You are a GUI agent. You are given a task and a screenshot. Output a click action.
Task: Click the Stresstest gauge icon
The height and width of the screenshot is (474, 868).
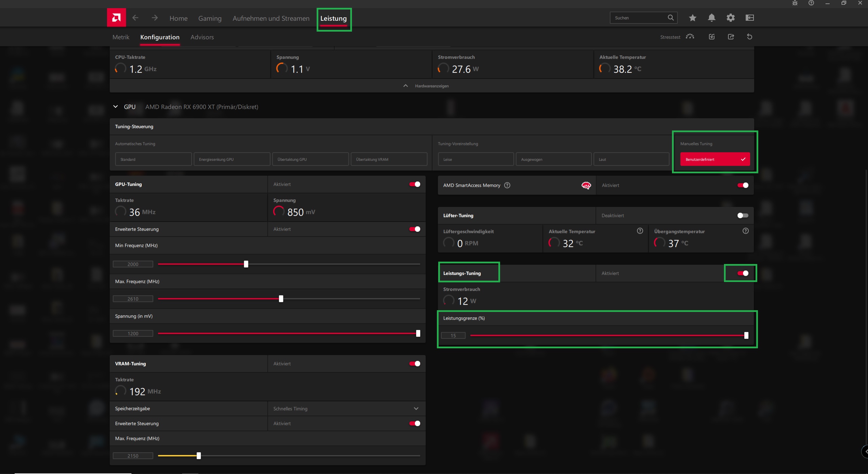coord(690,37)
